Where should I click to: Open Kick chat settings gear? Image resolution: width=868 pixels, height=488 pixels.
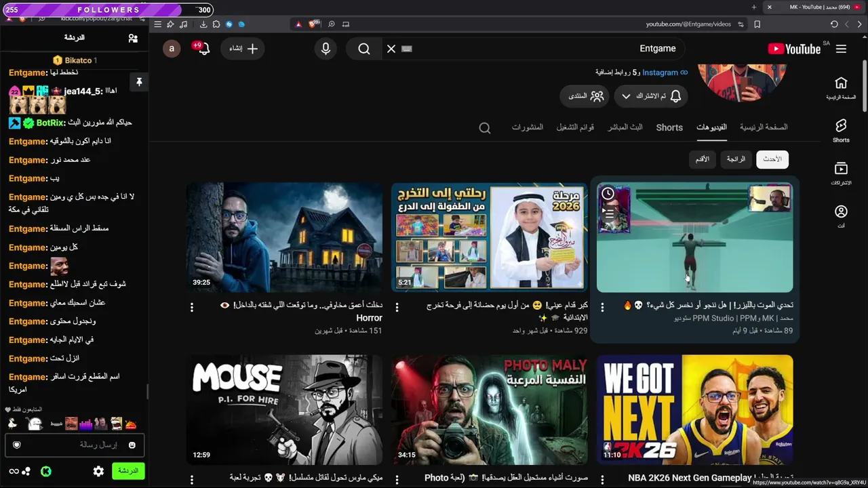point(98,471)
